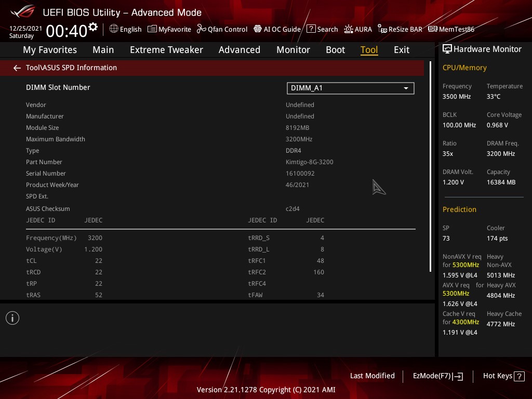Click the DIMM_A1 dropdown arrow

(406, 88)
